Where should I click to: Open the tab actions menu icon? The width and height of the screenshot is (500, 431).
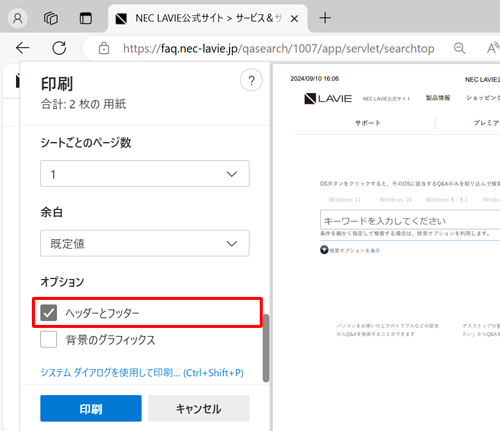tap(86, 18)
